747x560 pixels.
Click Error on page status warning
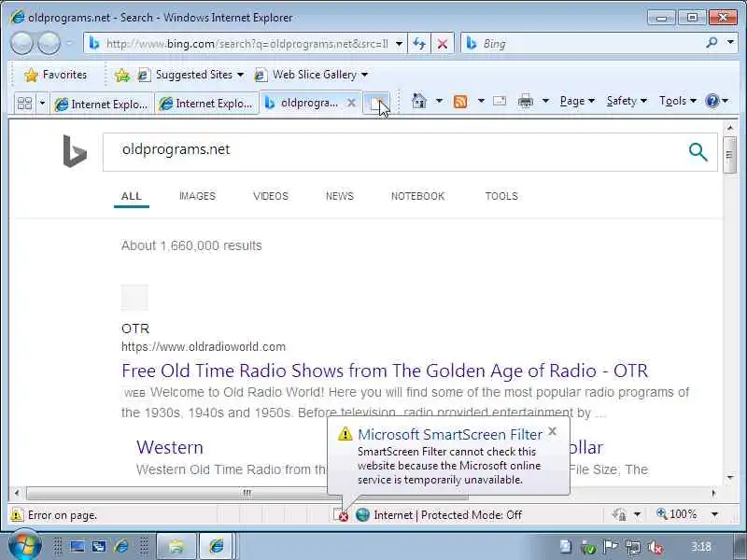tap(53, 515)
